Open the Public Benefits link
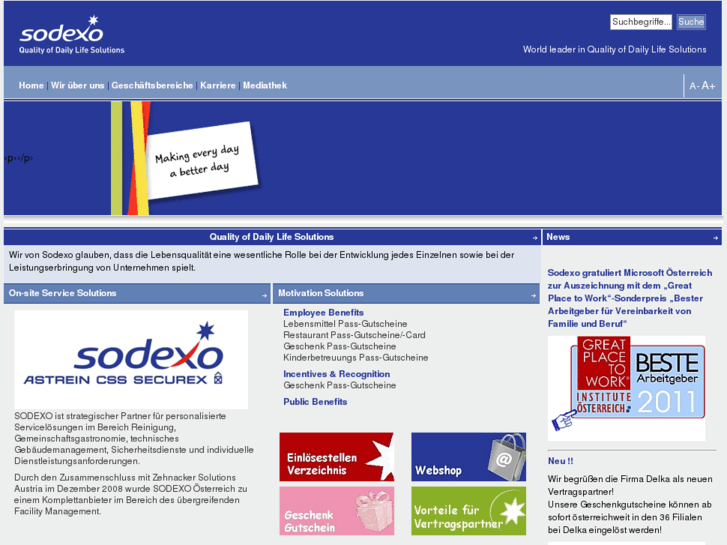Image resolution: width=727 pixels, height=545 pixels. (x=315, y=402)
